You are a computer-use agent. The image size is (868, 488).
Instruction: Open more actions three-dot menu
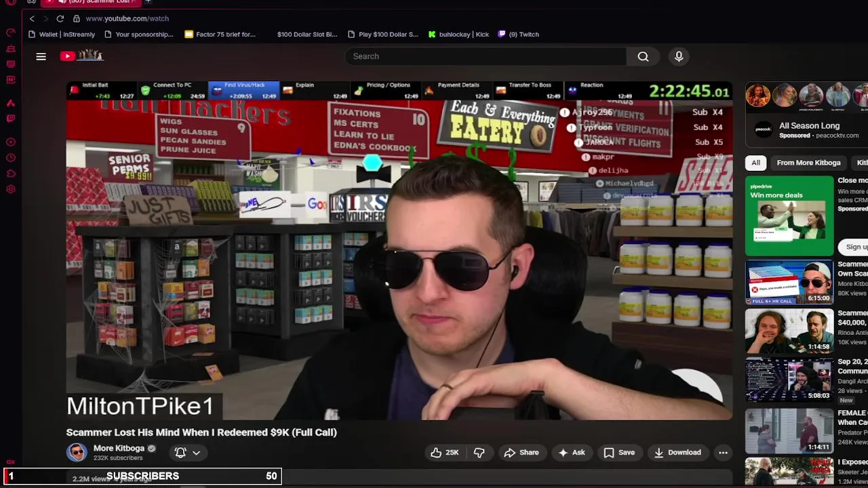(x=723, y=452)
